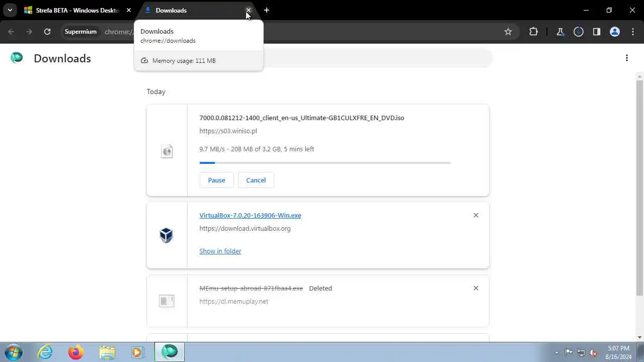The height and width of the screenshot is (362, 644).
Task: Click the https://download.virtualbox.org URL
Action: coord(245,228)
